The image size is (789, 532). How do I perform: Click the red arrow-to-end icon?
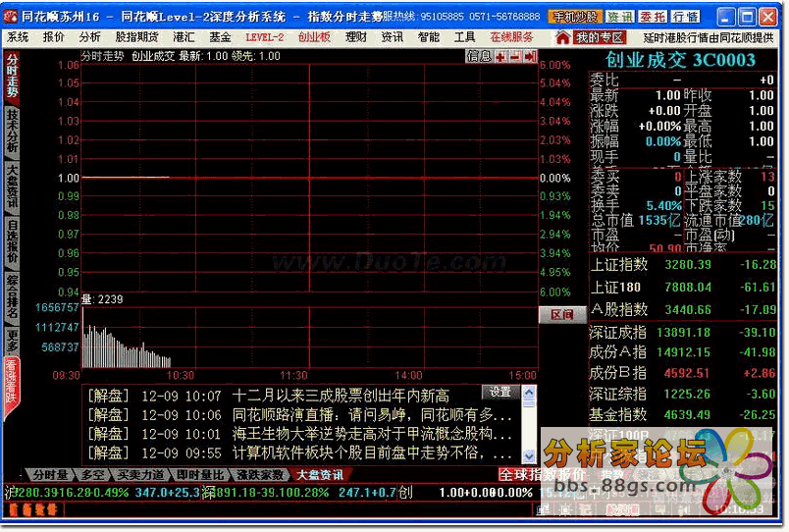(530, 57)
